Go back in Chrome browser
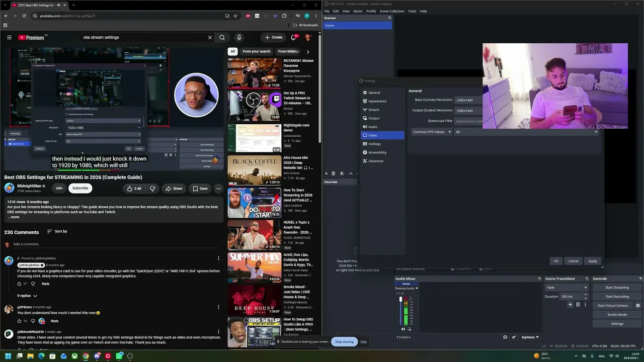Image resolution: width=644 pixels, height=362 pixels. tap(6, 16)
